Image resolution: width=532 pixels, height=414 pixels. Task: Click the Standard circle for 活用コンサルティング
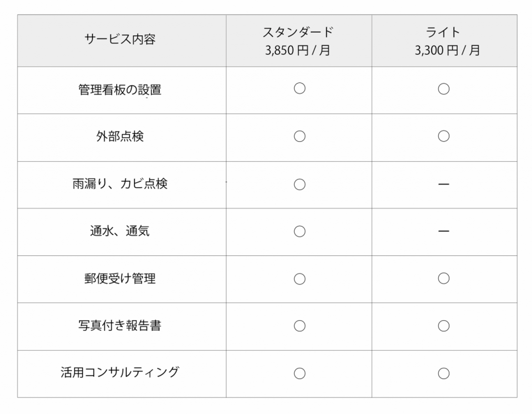[299, 373]
